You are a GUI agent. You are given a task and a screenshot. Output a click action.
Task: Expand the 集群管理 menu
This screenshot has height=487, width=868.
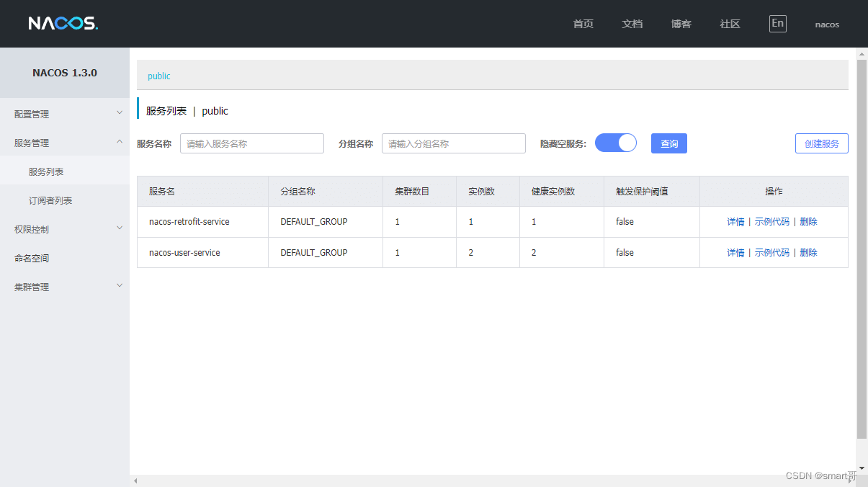pos(65,287)
